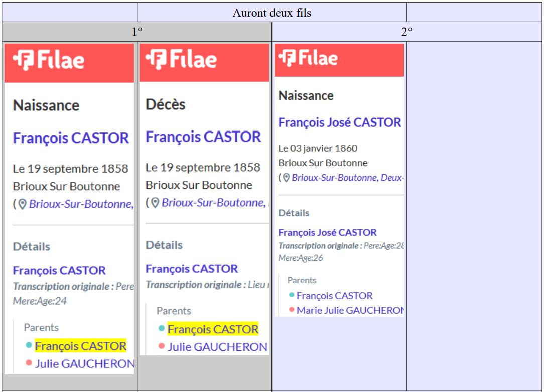The height and width of the screenshot is (392, 544).
Task: Open the large François José CASTOR title link
Action: point(340,122)
